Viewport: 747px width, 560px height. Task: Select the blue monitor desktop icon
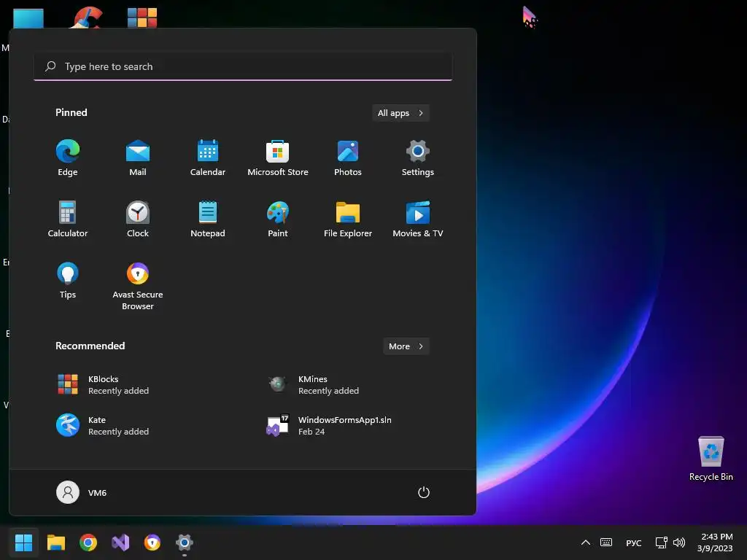click(28, 18)
